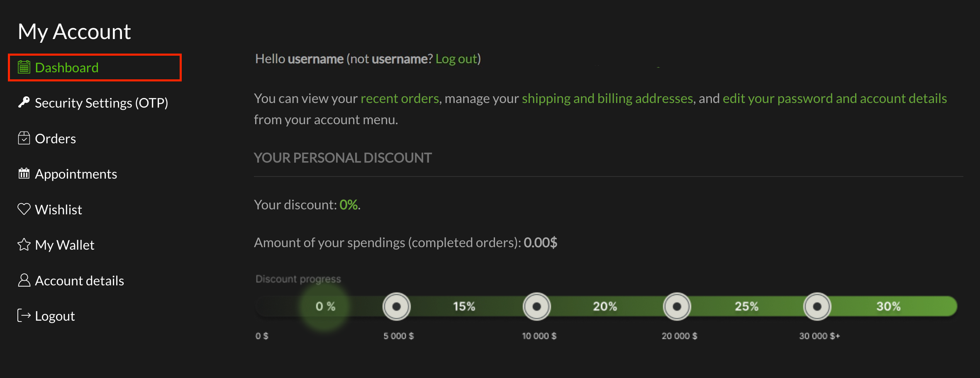This screenshot has width=980, height=378.
Task: Click the Account details person icon
Action: (x=24, y=280)
